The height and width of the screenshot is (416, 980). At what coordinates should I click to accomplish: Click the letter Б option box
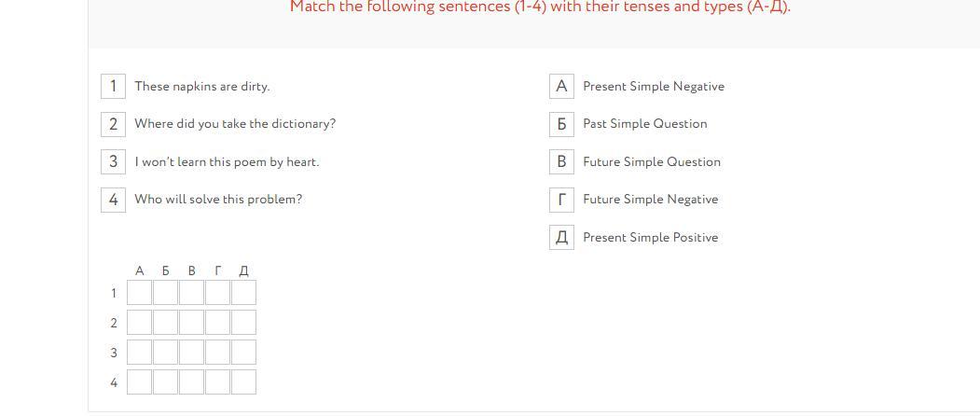[561, 124]
